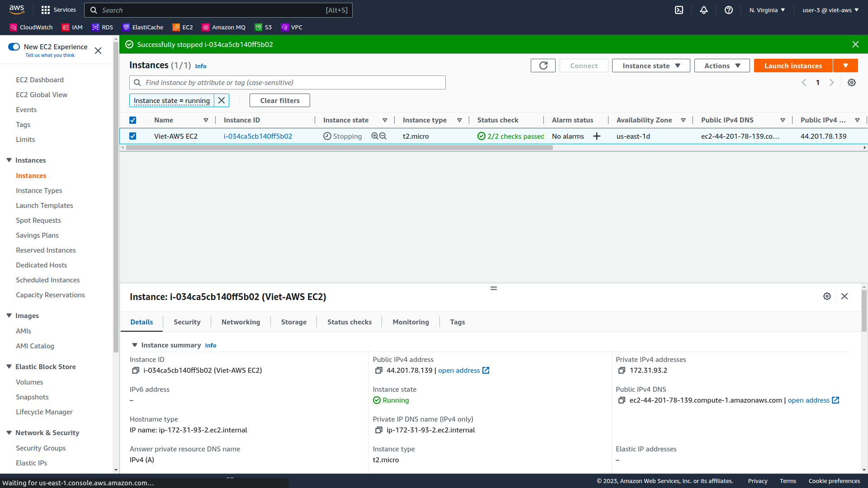Collapse the Instances sidebar section
Image resolution: width=868 pixels, height=488 pixels.
click(9, 160)
